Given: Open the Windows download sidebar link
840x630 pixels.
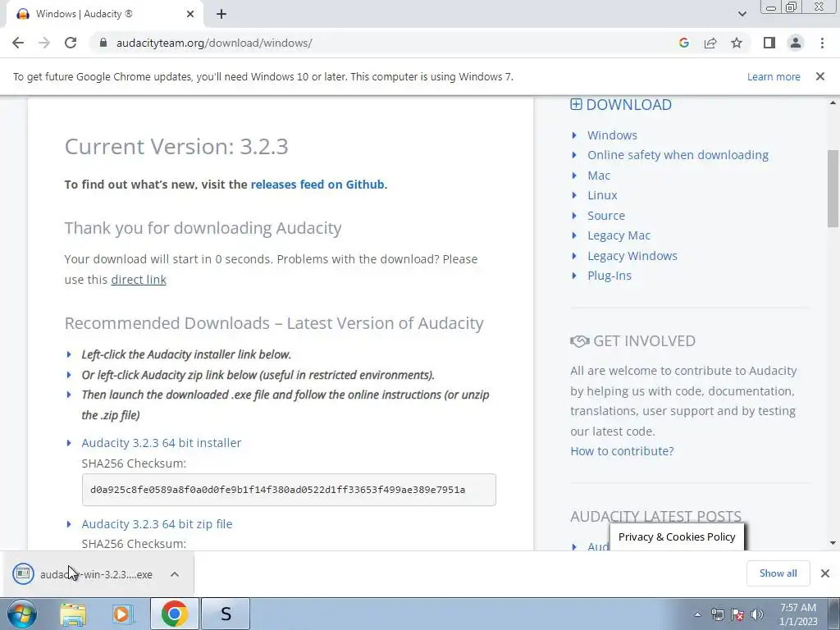Looking at the screenshot, I should [x=612, y=135].
